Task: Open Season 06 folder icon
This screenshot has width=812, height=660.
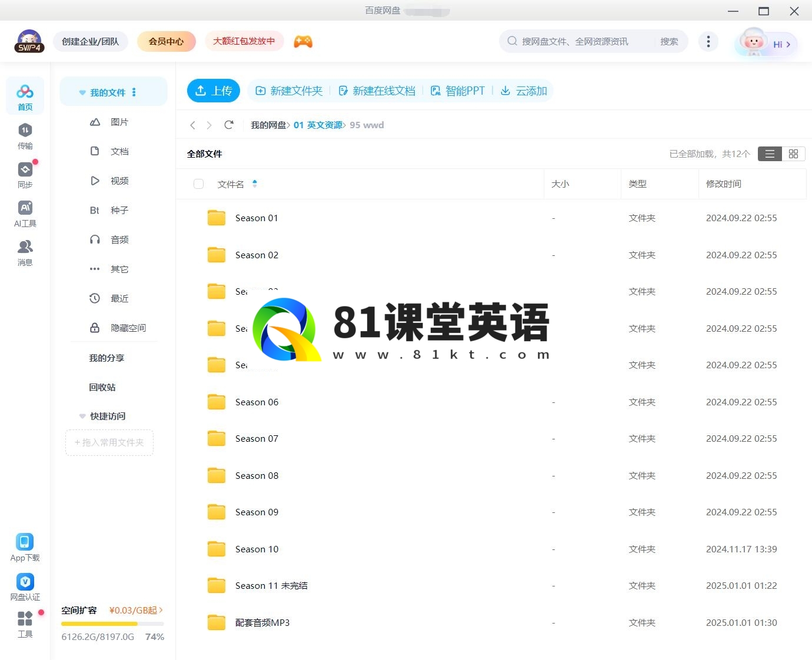Action: coord(217,402)
